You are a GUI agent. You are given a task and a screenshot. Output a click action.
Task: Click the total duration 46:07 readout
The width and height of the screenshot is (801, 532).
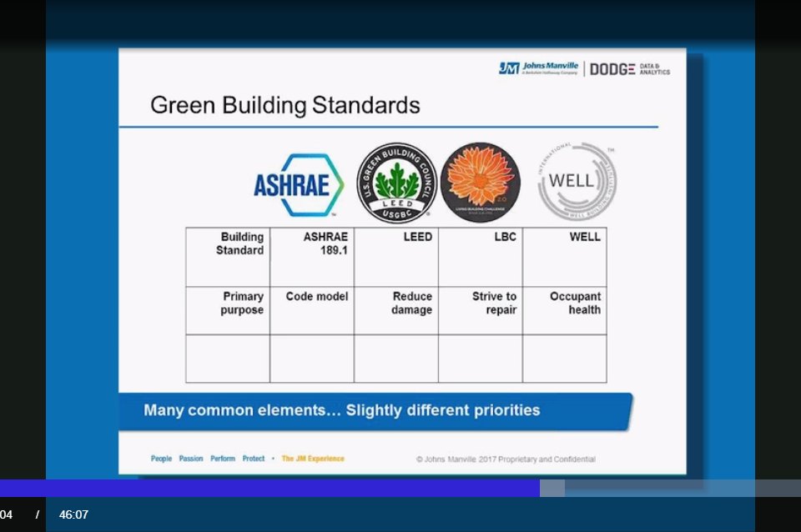[x=73, y=514]
